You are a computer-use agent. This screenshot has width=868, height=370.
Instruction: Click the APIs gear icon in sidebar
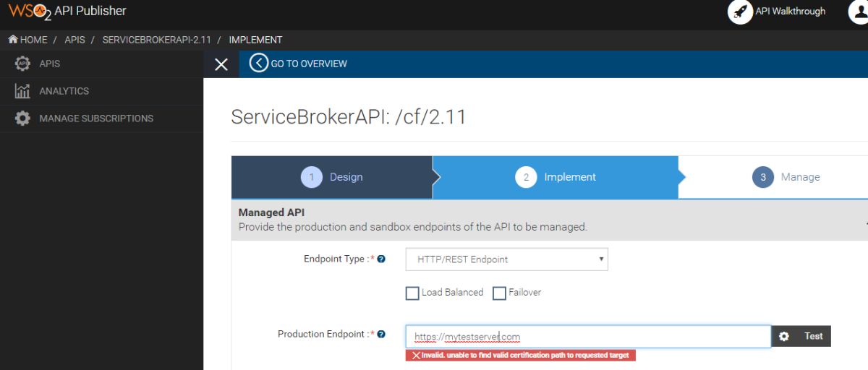pyautogui.click(x=22, y=64)
